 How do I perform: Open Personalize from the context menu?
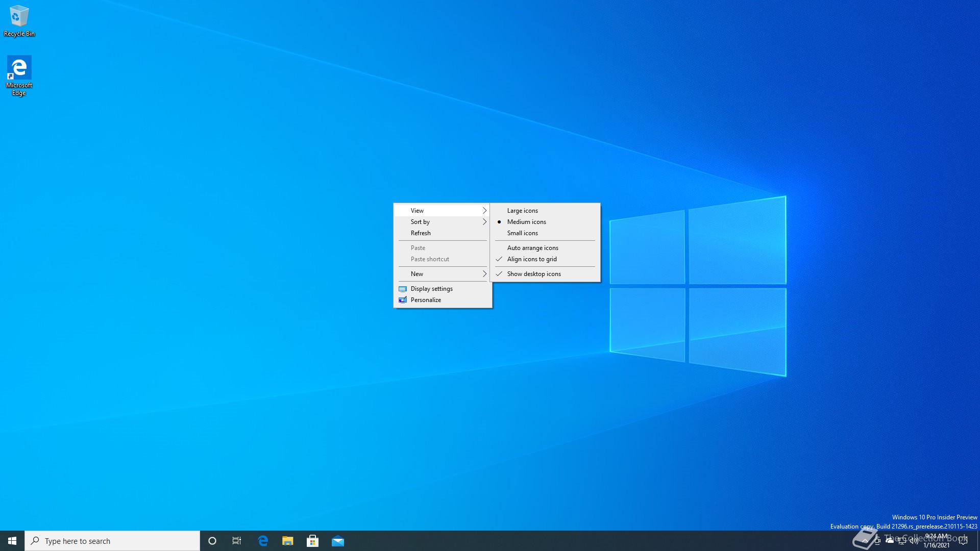pos(442,300)
